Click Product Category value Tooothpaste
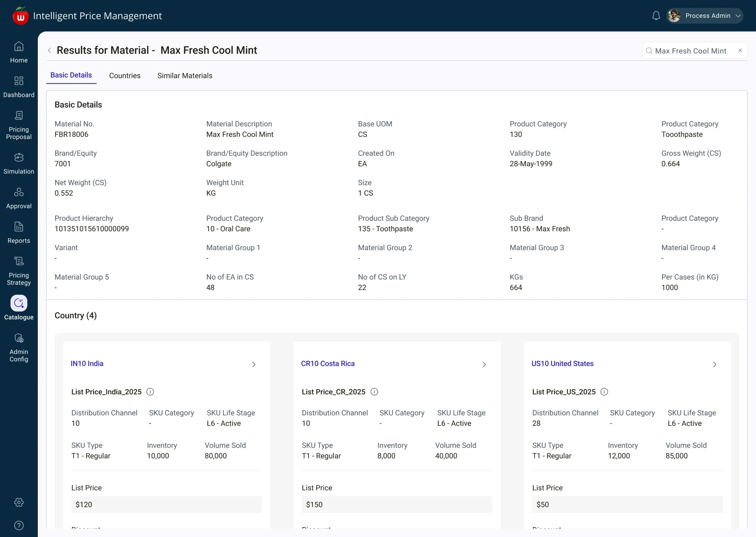The image size is (756, 537). (682, 135)
